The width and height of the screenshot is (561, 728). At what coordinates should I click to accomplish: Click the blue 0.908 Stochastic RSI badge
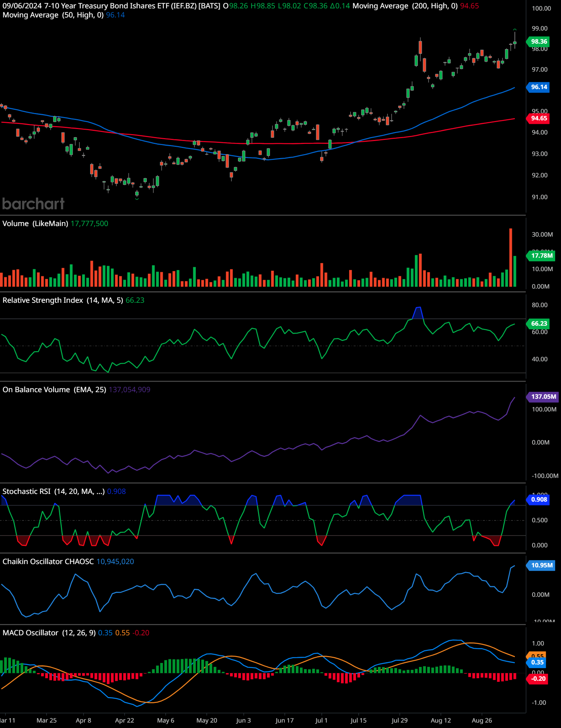point(538,499)
